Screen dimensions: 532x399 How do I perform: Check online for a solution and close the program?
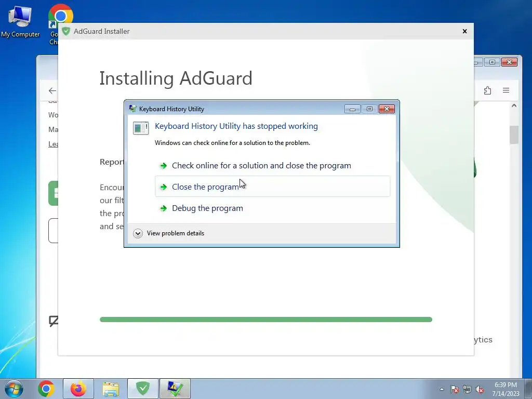[272, 166]
